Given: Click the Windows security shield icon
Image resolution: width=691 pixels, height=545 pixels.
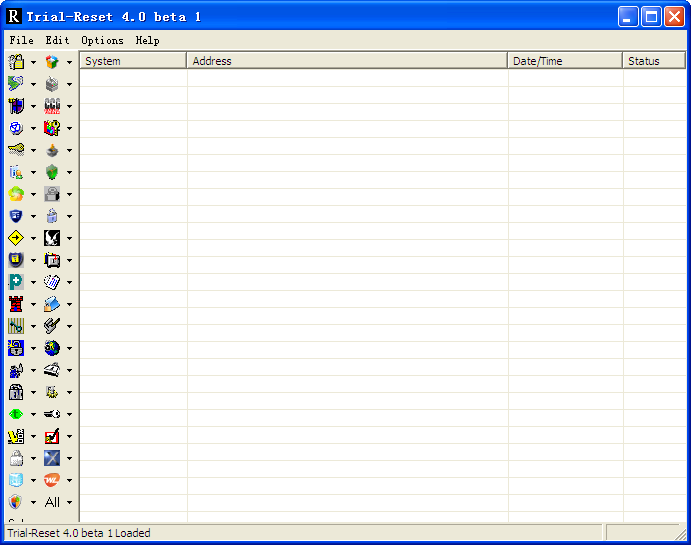Looking at the screenshot, I should [16, 502].
